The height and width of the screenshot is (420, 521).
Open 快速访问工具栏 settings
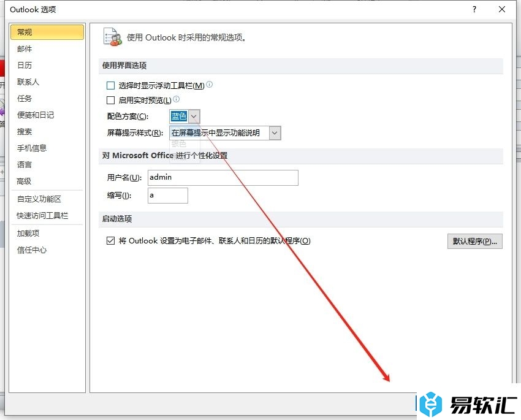42,216
